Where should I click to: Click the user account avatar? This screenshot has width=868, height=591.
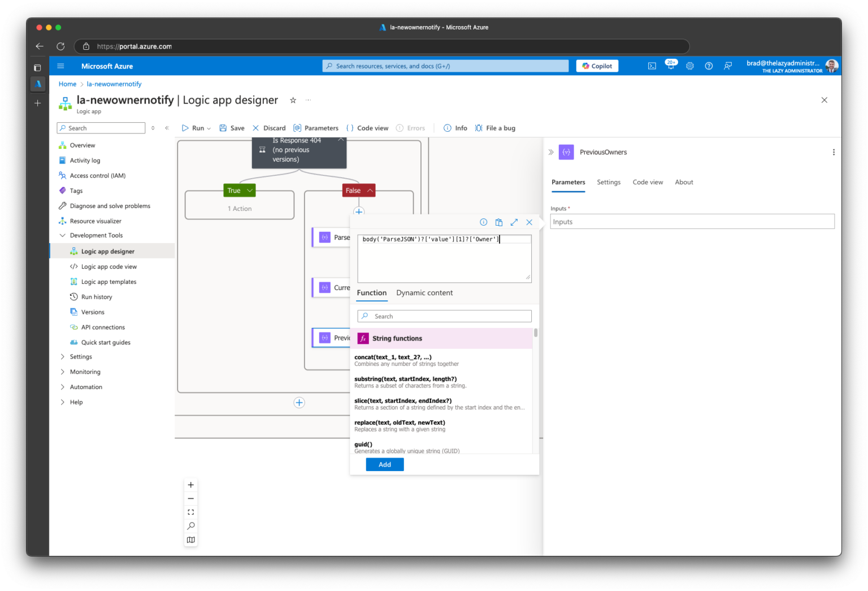[x=831, y=66]
